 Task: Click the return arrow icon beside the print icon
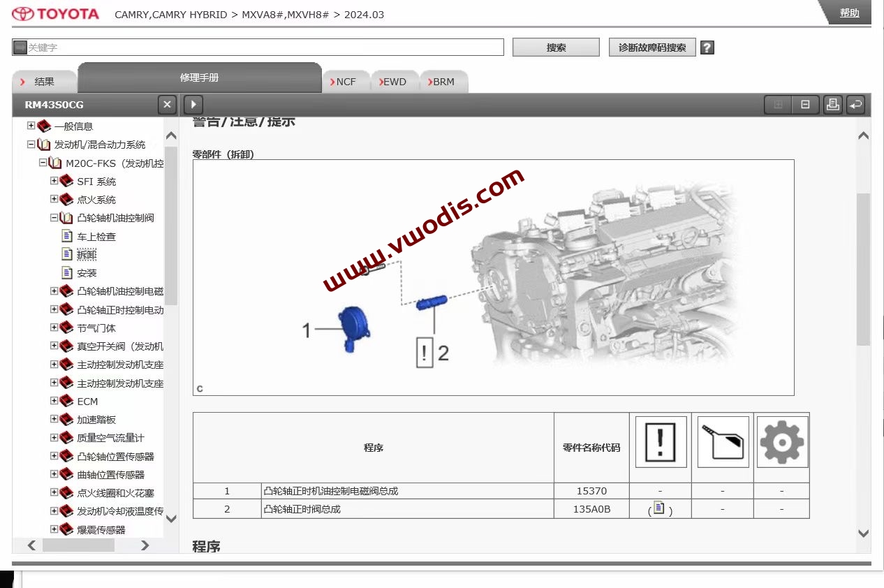(x=856, y=104)
